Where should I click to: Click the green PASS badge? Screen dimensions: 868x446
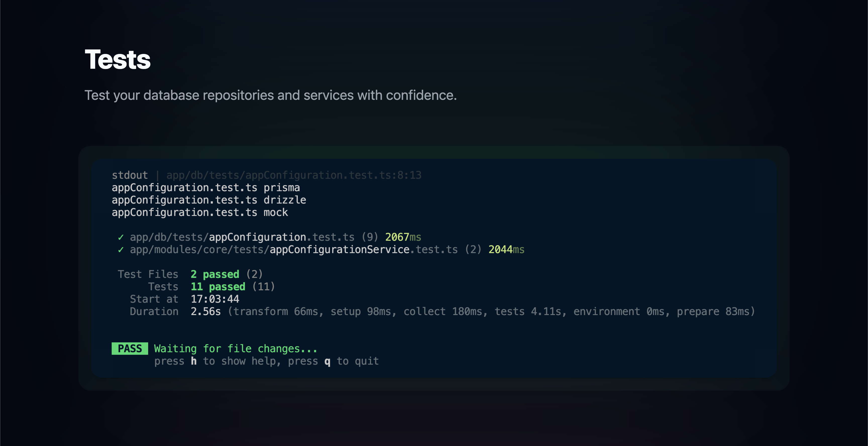tap(130, 348)
